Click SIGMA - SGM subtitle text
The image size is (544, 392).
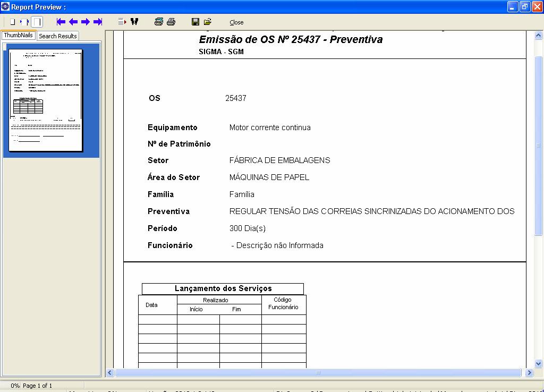click(222, 52)
